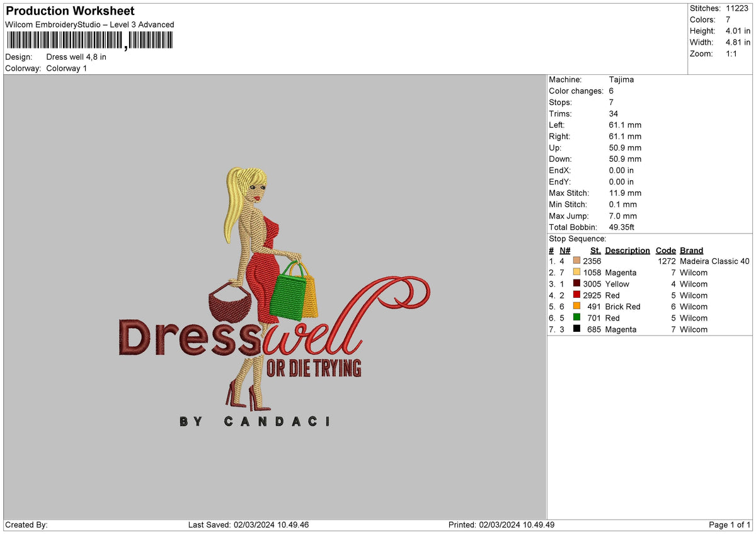Click the barcode under the worksheet header

89,41
